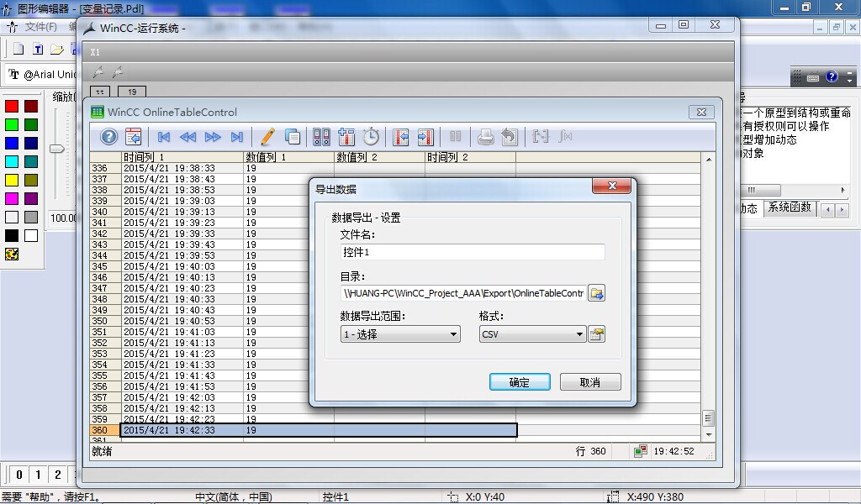Select the yellow color swatch
The image size is (861, 504).
[12, 180]
